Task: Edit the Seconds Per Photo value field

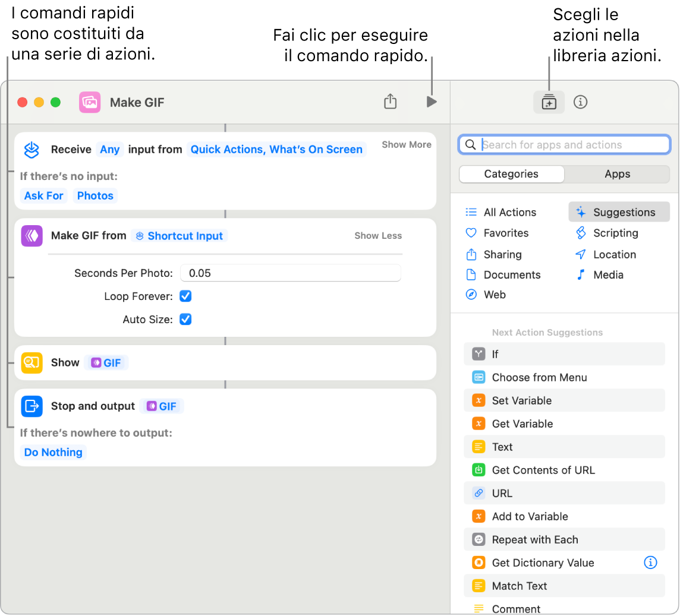Action: [x=290, y=273]
